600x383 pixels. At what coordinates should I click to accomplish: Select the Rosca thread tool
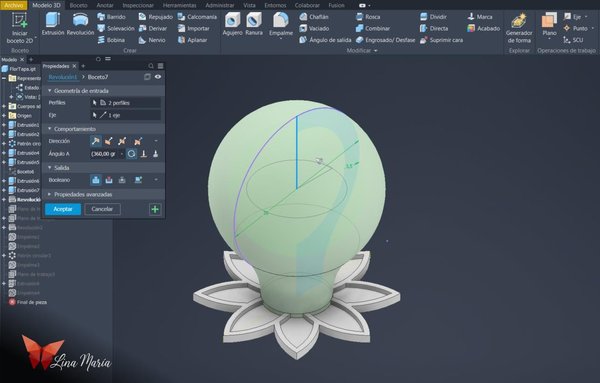click(x=368, y=17)
